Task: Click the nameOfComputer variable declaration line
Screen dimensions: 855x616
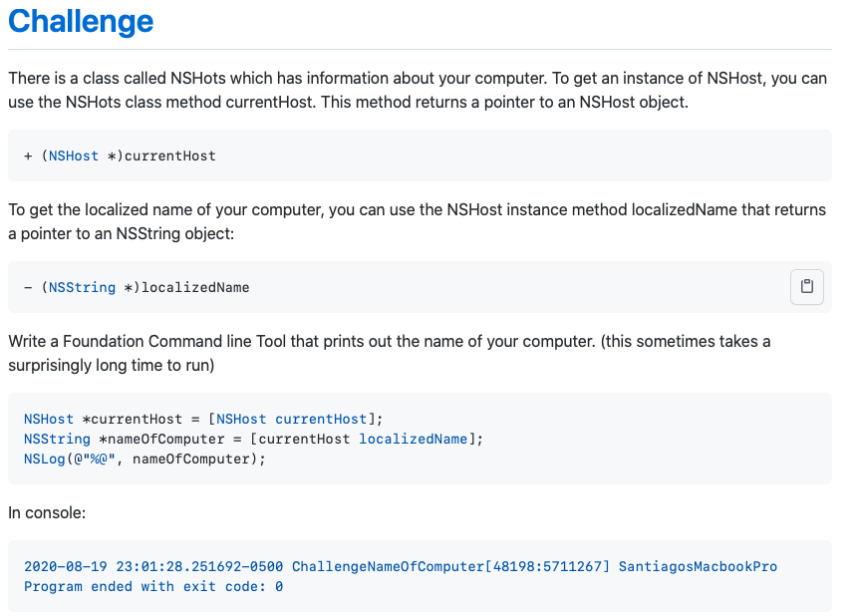Action: point(253,440)
